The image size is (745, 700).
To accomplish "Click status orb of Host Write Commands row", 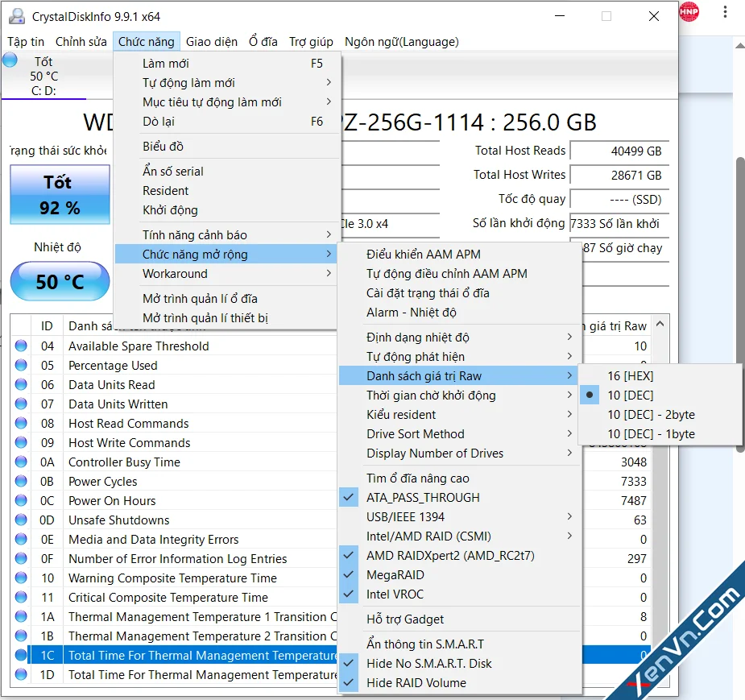I will (21, 442).
